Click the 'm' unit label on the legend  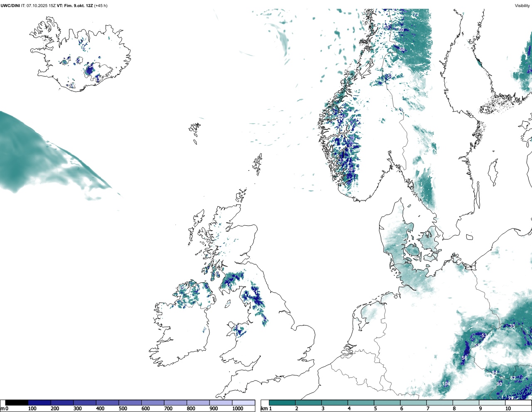[2, 409]
